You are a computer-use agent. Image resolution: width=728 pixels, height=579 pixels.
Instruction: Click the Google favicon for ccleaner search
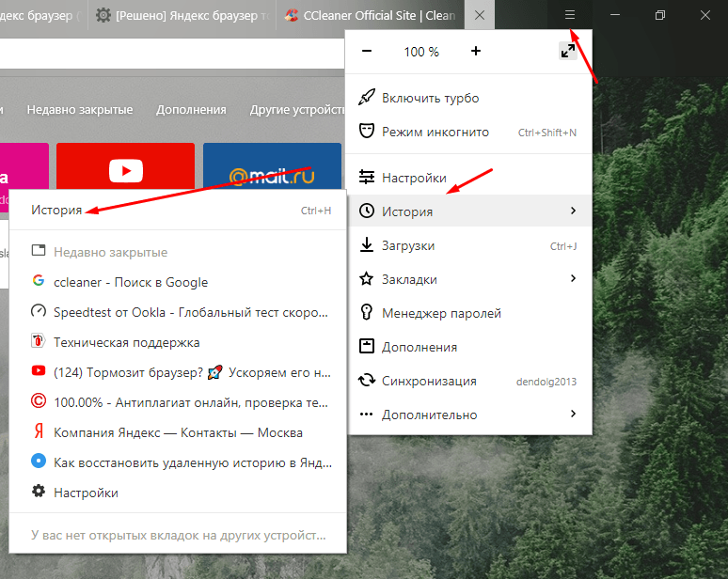(x=39, y=280)
